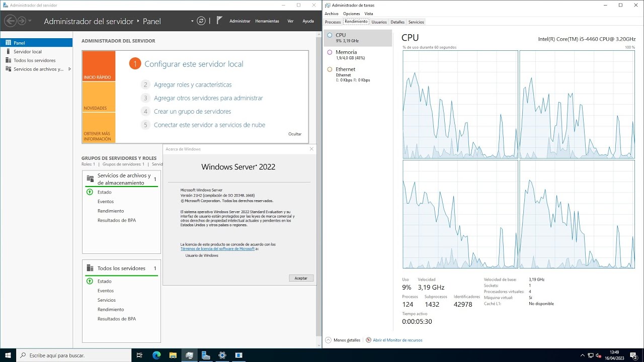This screenshot has width=644, height=362.
Task: Click the taskbar search box
Action: [74, 355]
